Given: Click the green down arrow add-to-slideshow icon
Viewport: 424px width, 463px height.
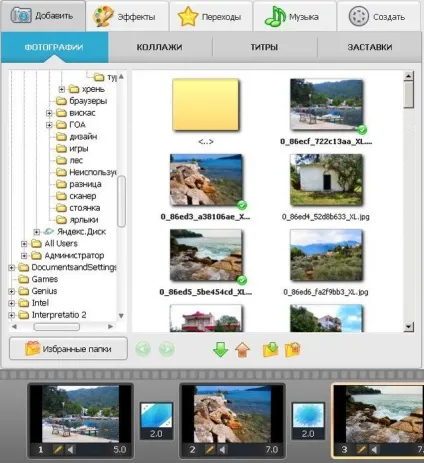Looking at the screenshot, I should (x=220, y=349).
